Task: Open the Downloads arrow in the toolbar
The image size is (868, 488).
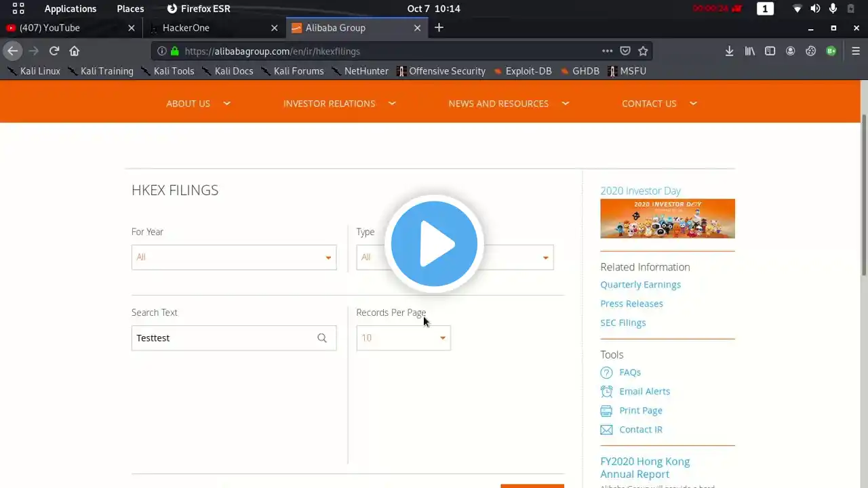Action: coord(729,51)
